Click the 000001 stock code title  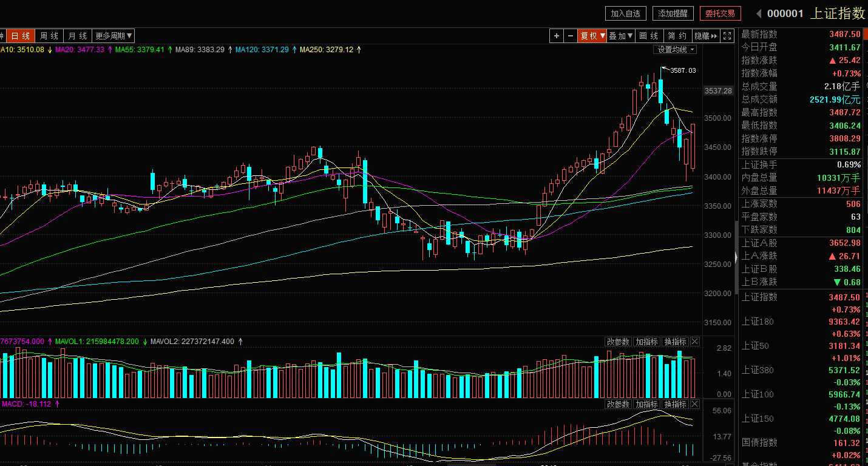coord(785,13)
